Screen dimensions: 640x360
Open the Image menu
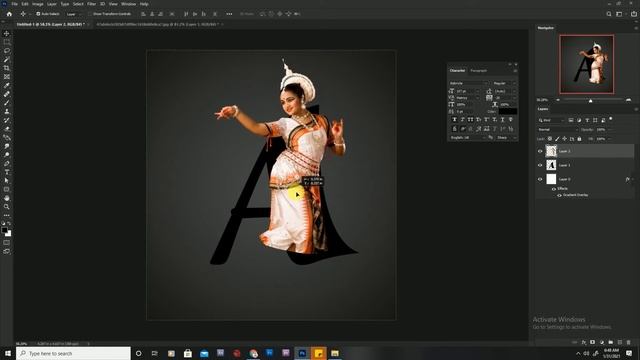[x=38, y=4]
